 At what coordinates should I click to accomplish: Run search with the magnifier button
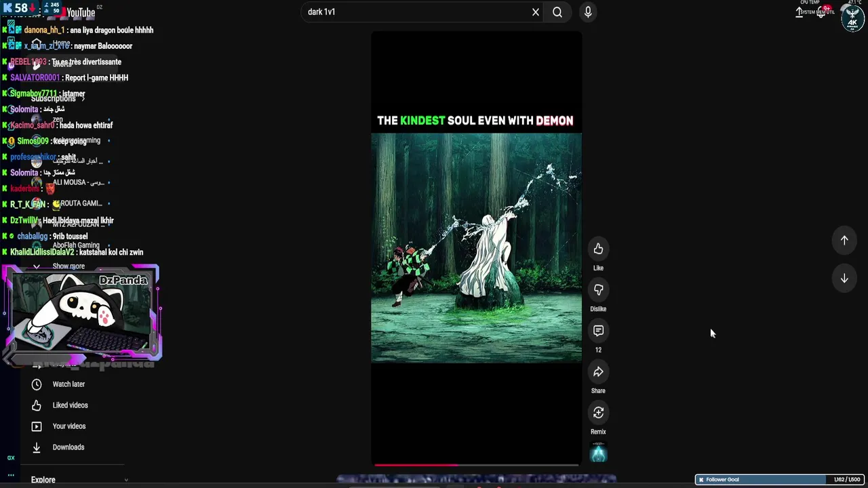pyautogui.click(x=557, y=12)
